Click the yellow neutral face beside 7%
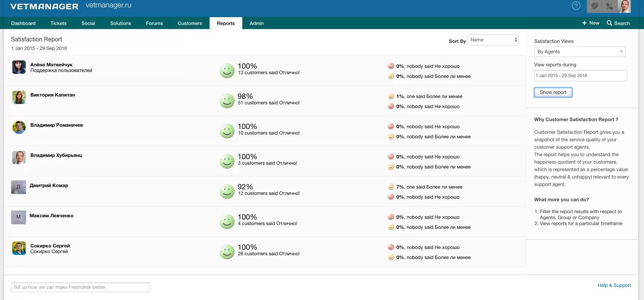The height and width of the screenshot is (300, 644). (390, 187)
